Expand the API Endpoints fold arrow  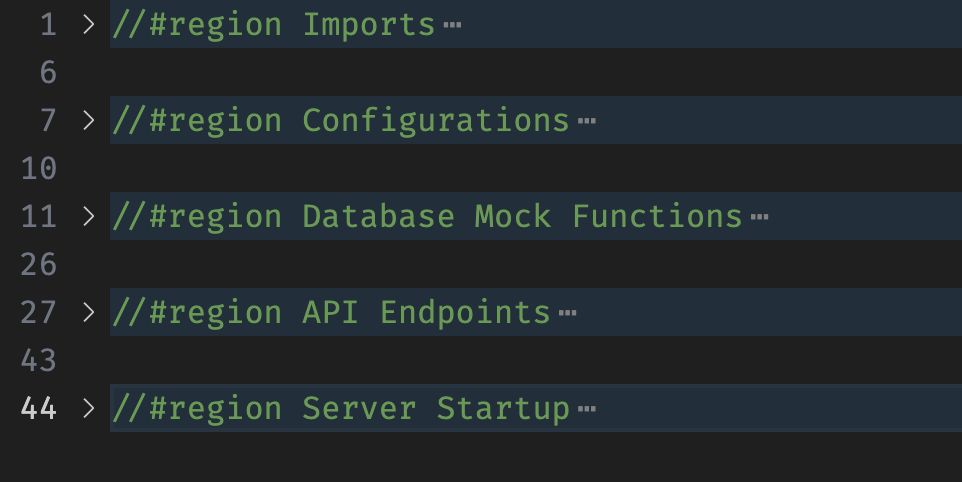click(x=88, y=312)
